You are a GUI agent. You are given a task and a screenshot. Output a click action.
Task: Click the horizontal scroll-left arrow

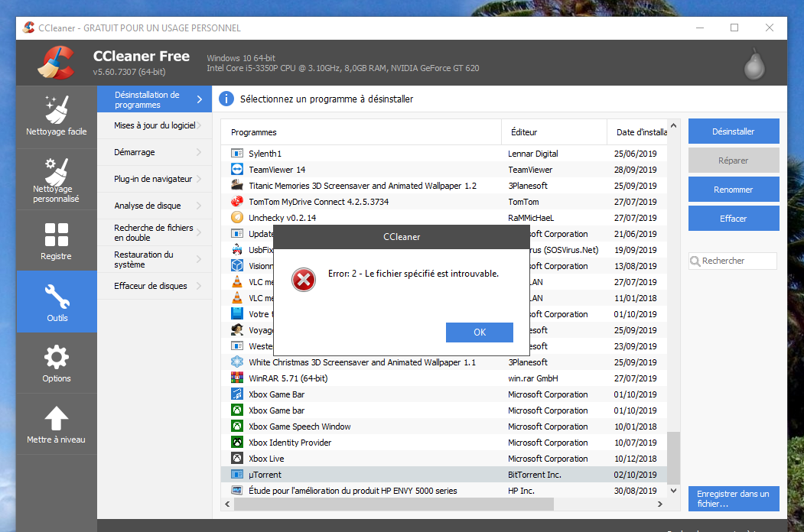tap(228, 504)
